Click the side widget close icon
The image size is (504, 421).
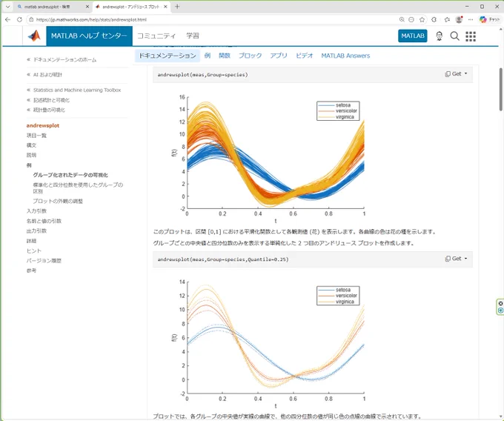tap(500, 303)
